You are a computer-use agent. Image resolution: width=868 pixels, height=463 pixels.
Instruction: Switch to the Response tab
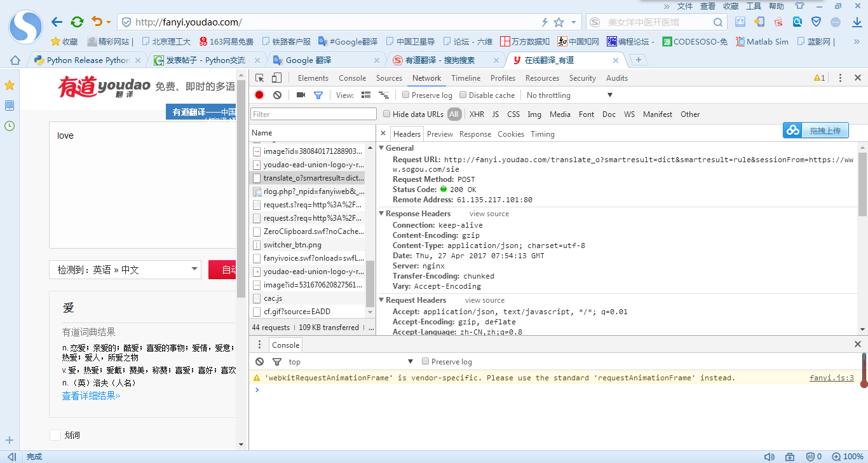[x=475, y=134]
